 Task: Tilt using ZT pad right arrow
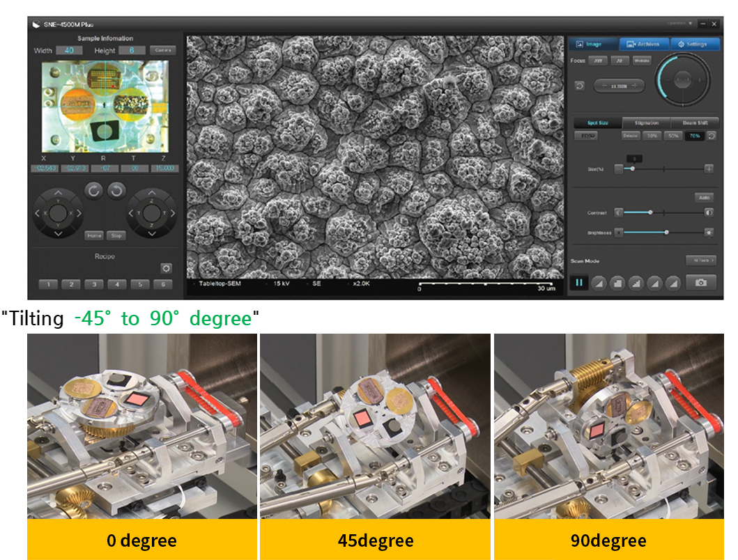pos(172,213)
